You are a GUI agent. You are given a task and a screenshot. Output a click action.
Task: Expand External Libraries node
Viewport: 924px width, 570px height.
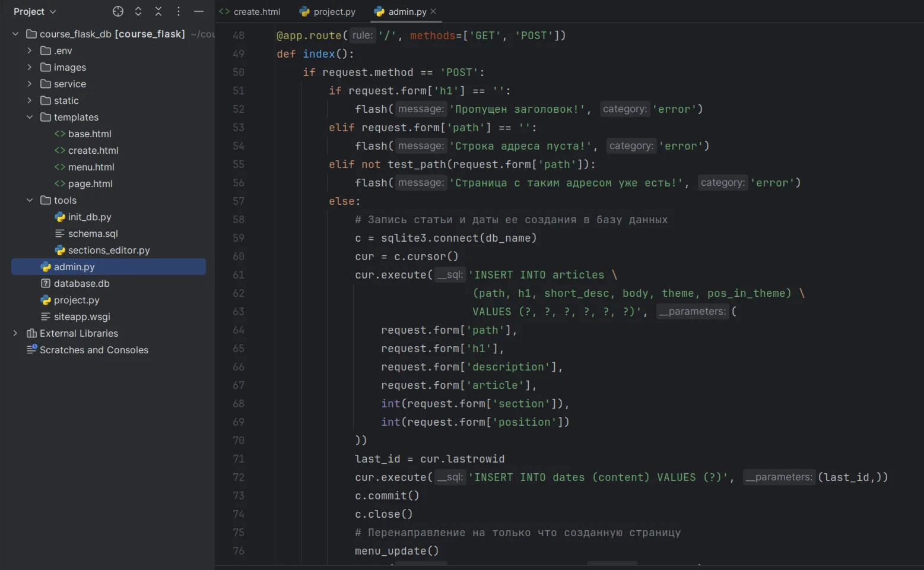pos(15,333)
